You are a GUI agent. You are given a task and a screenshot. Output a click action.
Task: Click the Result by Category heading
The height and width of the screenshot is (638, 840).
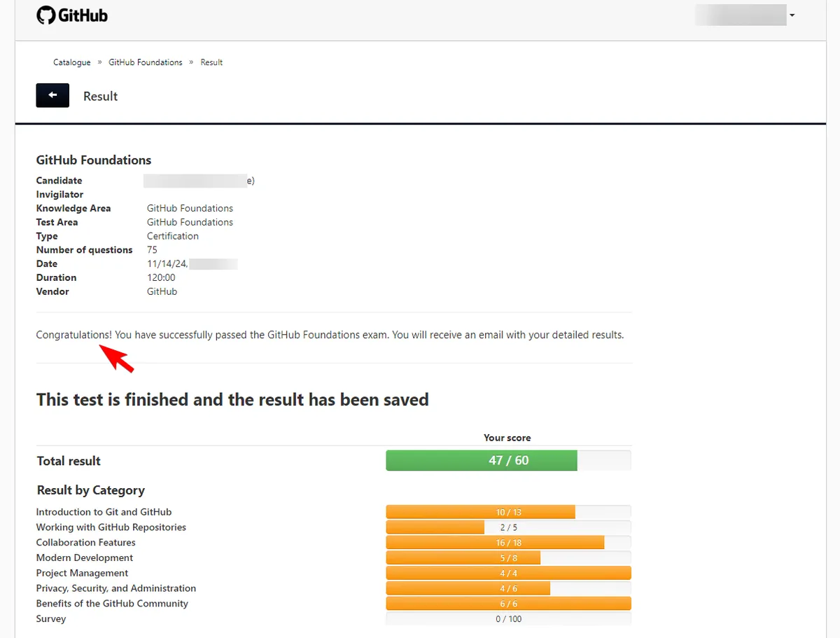tap(90, 490)
